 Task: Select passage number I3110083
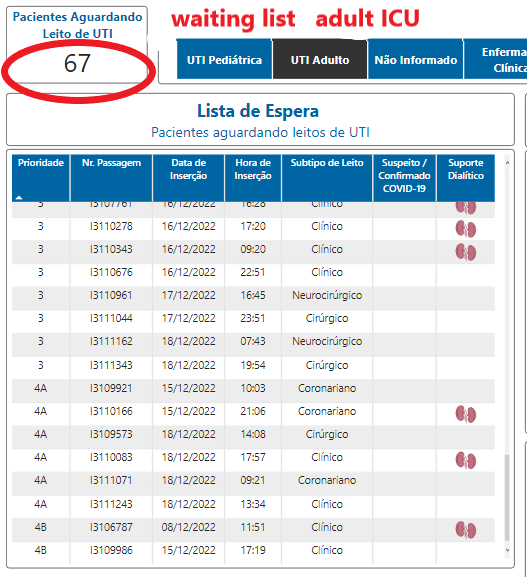click(x=111, y=457)
